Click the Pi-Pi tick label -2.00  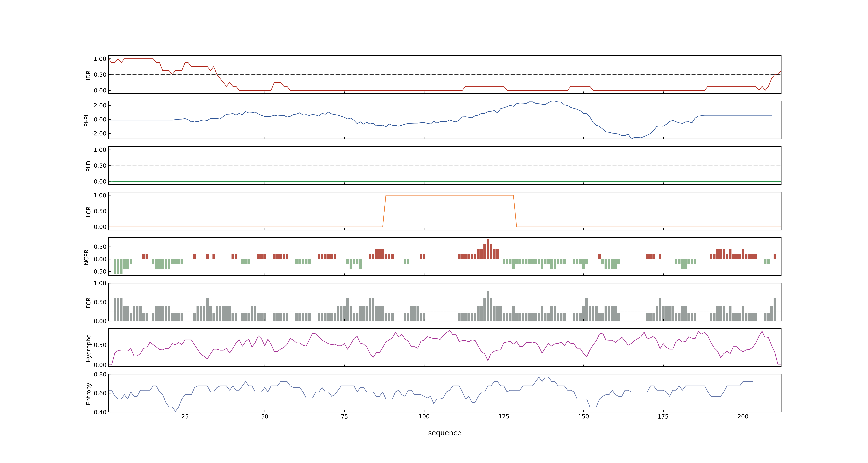tap(99, 133)
